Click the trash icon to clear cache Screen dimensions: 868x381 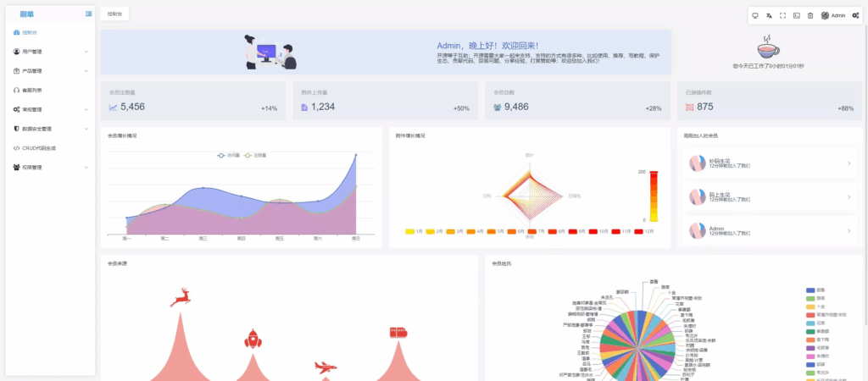click(810, 15)
